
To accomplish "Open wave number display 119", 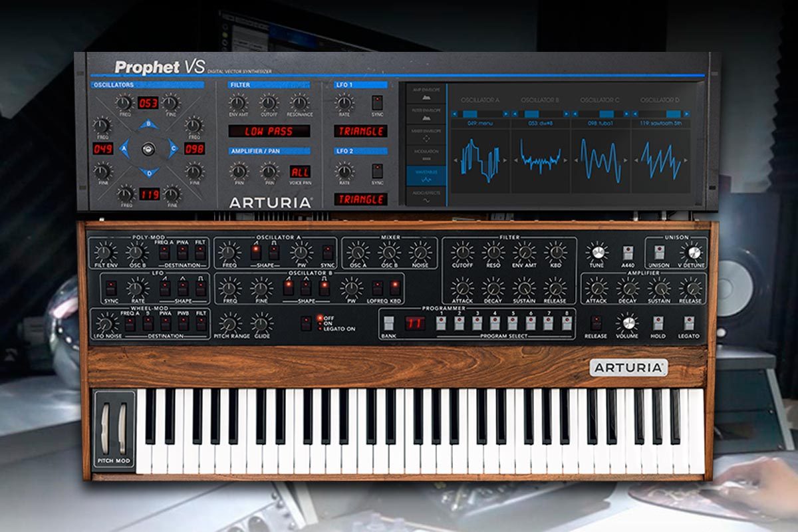I will click(x=148, y=194).
